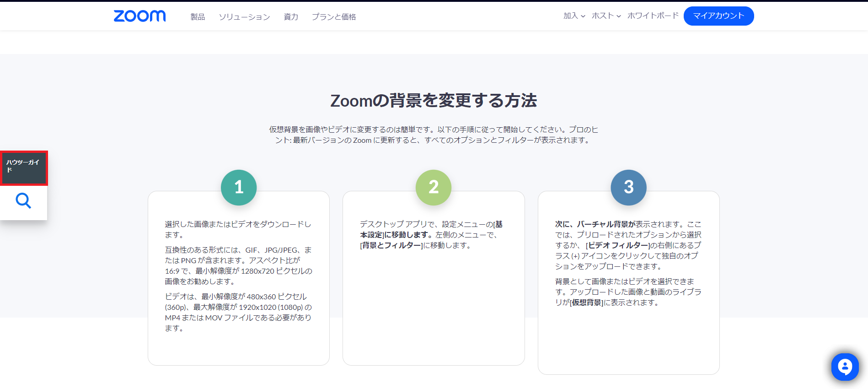
Task: Open the ホワイトボード link
Action: 653,16
